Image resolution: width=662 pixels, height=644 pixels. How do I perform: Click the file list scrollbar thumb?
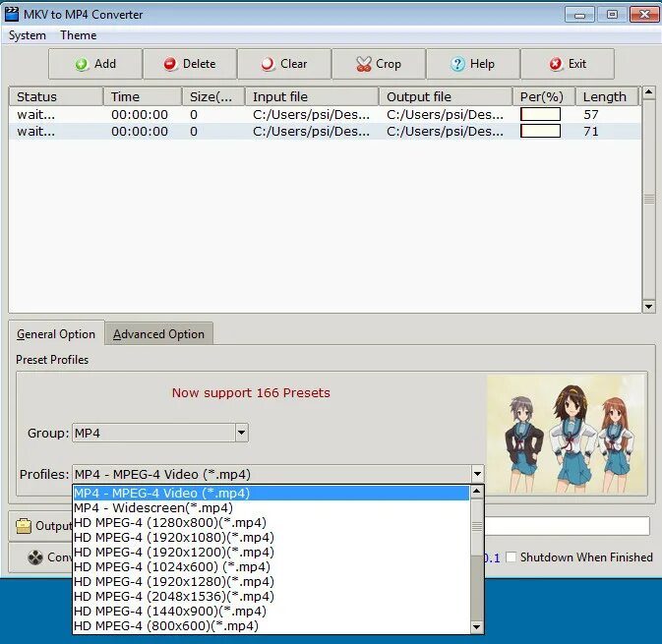pyautogui.click(x=649, y=200)
